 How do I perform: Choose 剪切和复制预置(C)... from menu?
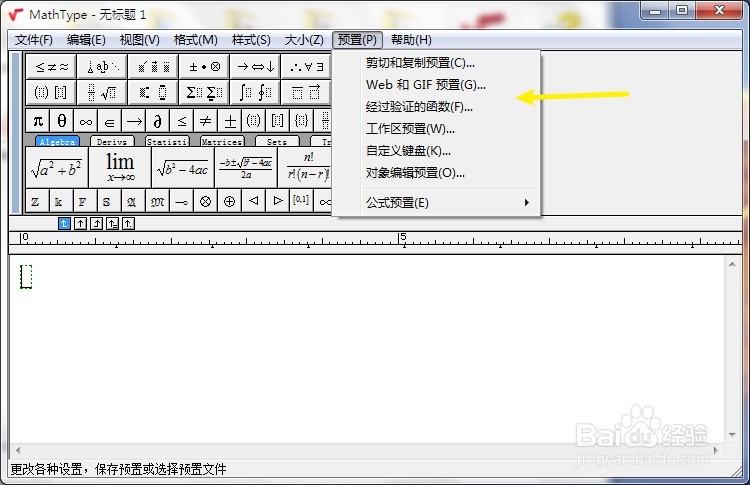pyautogui.click(x=436, y=63)
